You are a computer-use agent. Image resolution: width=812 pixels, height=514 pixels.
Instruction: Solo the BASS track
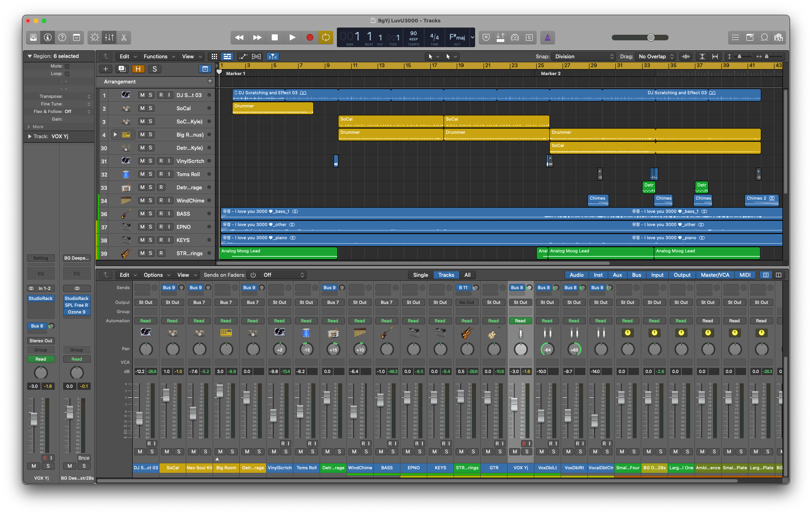click(x=151, y=214)
